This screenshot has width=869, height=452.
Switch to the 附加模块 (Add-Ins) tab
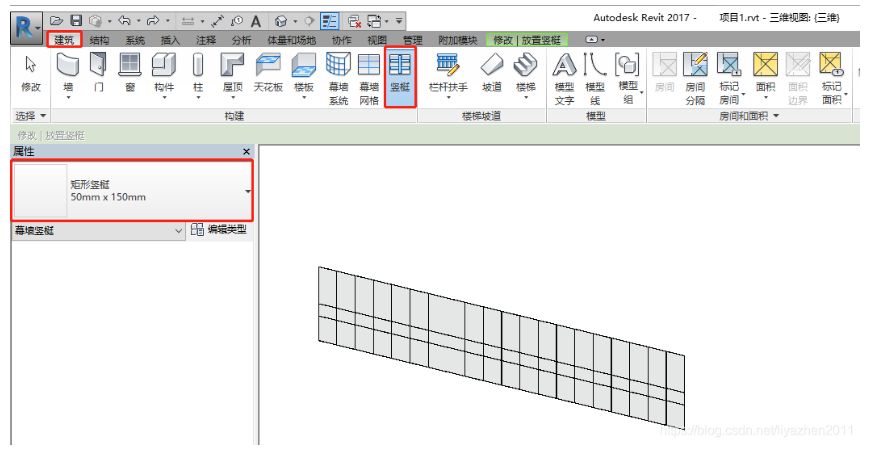[458, 40]
